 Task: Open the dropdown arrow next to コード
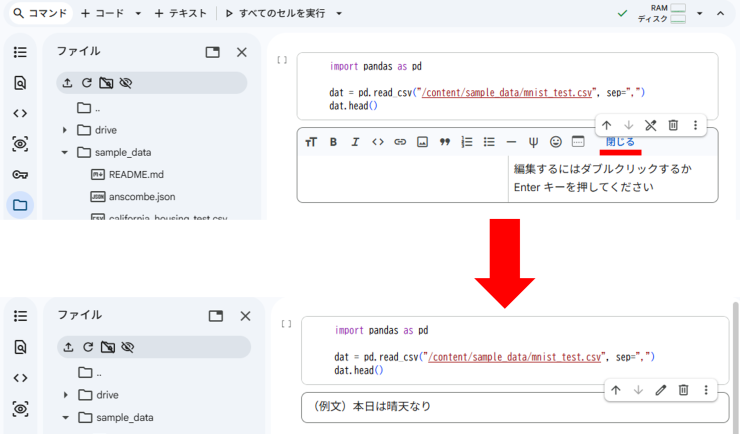137,14
